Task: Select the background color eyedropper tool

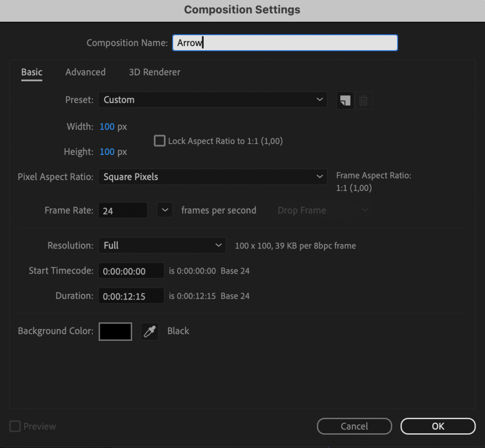Action: [x=150, y=331]
